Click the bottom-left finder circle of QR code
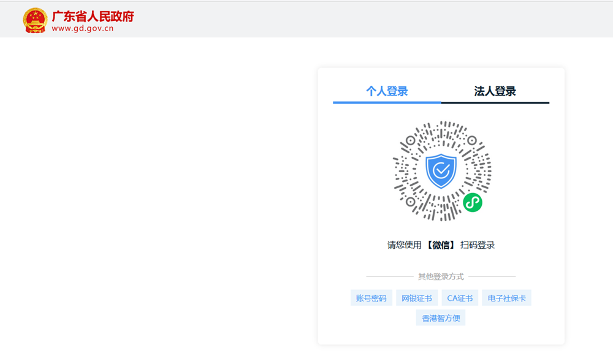This screenshot has height=364, width=613. point(411,202)
